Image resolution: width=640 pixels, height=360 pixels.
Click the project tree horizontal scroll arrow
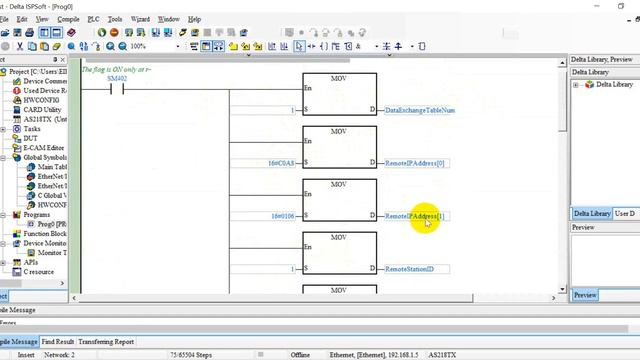click(62, 283)
